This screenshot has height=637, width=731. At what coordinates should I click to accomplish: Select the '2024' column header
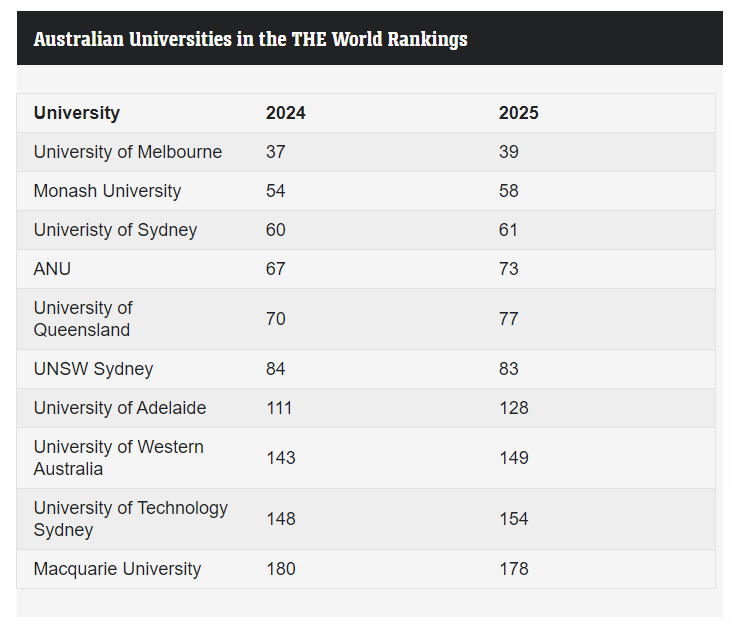[285, 113]
